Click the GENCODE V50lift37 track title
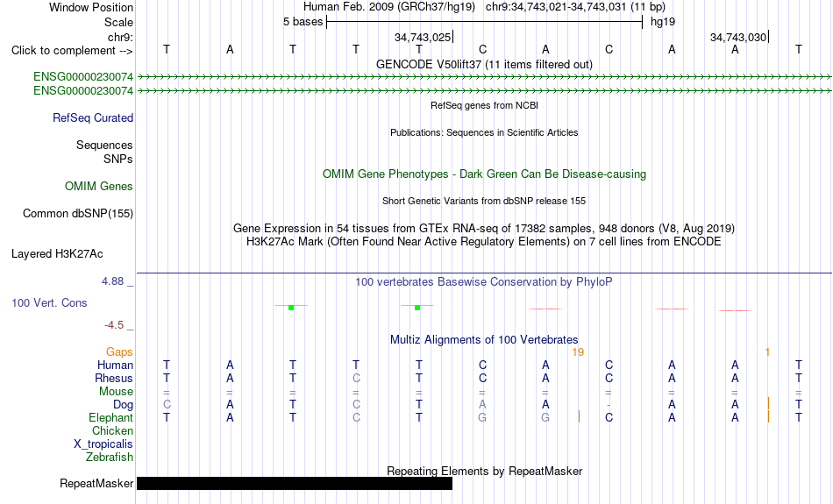This screenshot has width=833, height=504. click(484, 65)
